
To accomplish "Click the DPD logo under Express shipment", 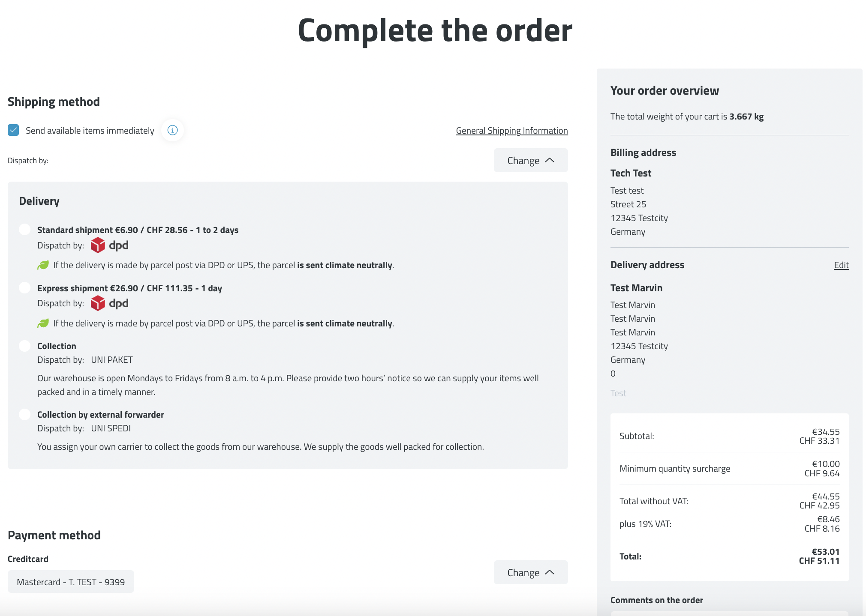I will coord(110,303).
